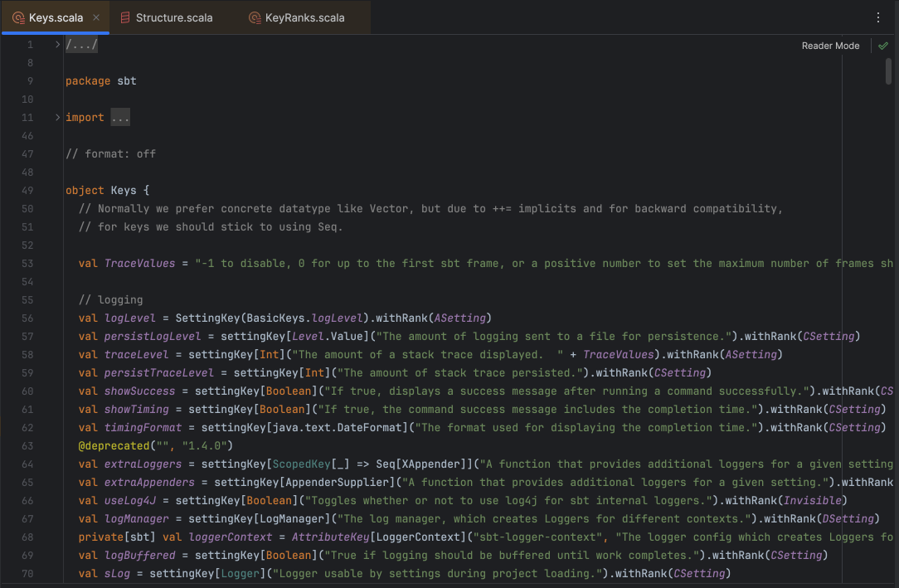Click line number 49 in the gutter
Screen dimensions: 899x588
click(x=27, y=190)
